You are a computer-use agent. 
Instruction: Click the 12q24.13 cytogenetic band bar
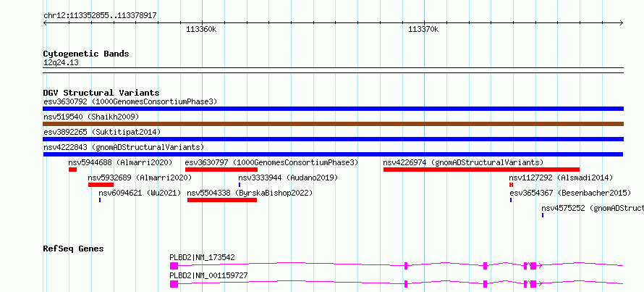[x=333, y=70]
